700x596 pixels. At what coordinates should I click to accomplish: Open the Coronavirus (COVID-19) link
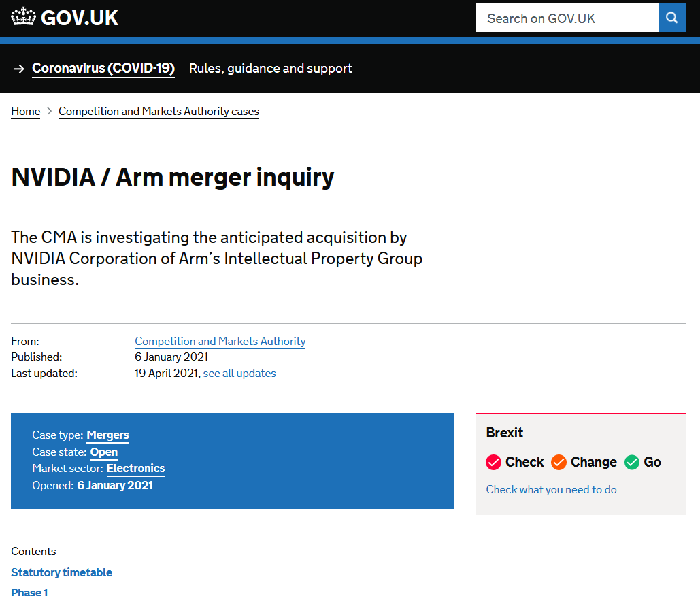point(103,69)
